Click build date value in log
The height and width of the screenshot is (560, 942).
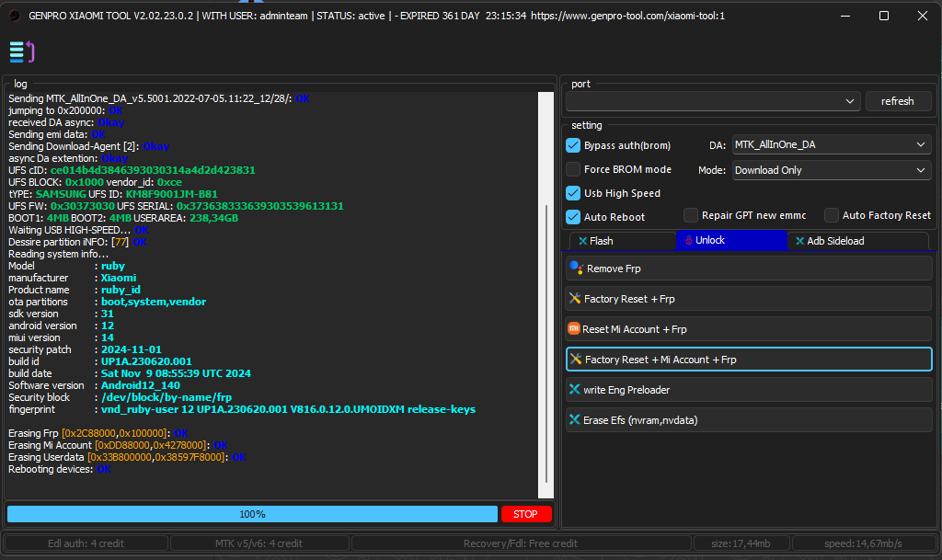point(176,373)
